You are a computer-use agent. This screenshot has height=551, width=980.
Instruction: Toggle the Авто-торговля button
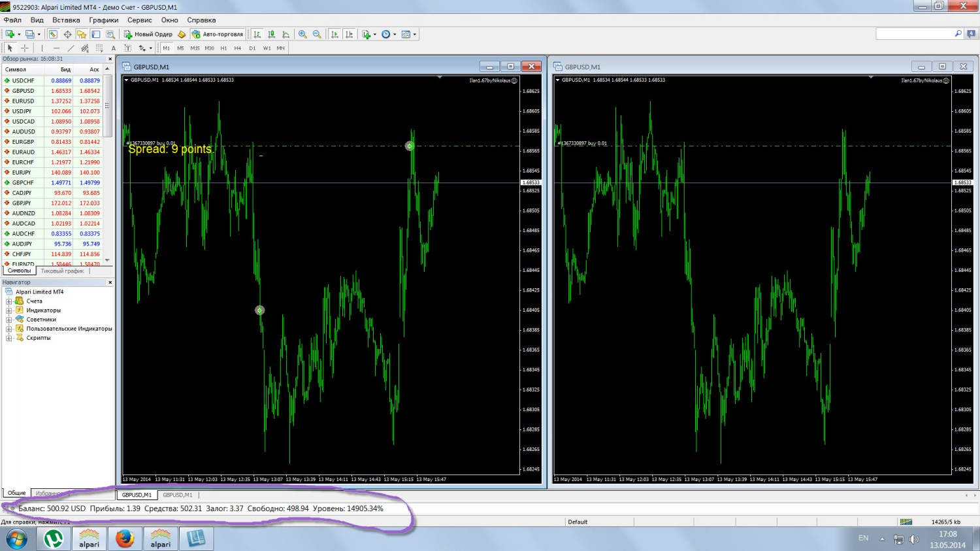[218, 34]
